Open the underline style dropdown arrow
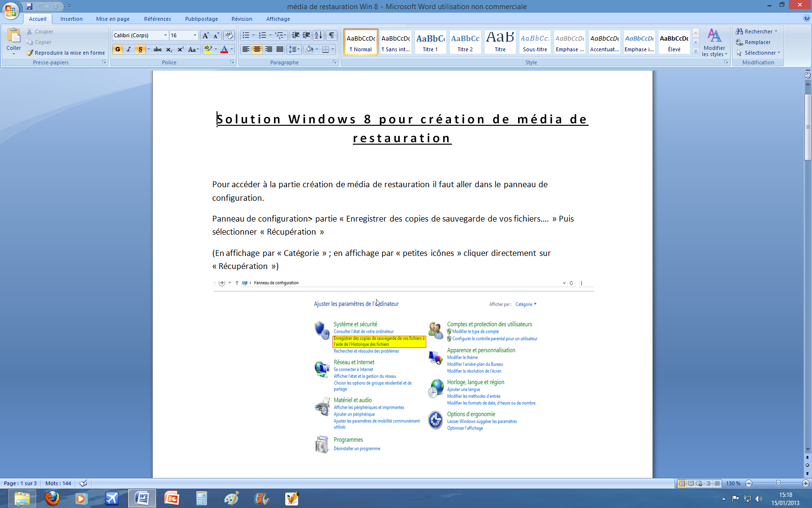 click(x=148, y=49)
